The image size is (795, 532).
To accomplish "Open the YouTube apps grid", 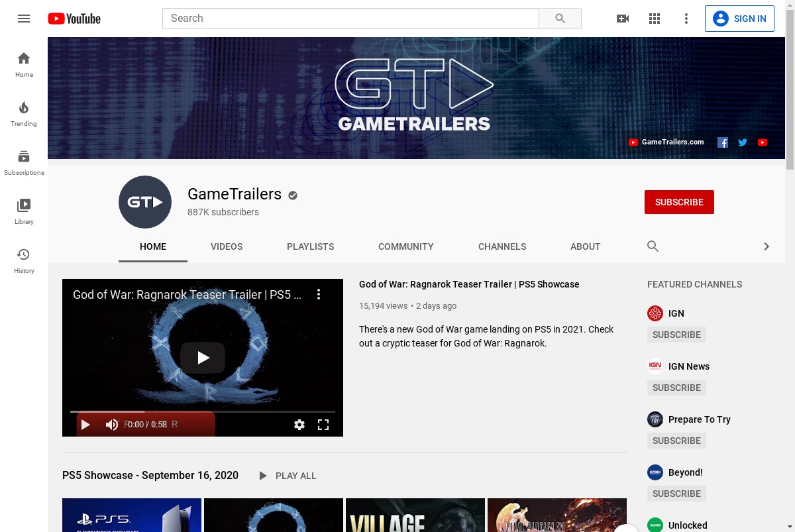I will click(655, 19).
